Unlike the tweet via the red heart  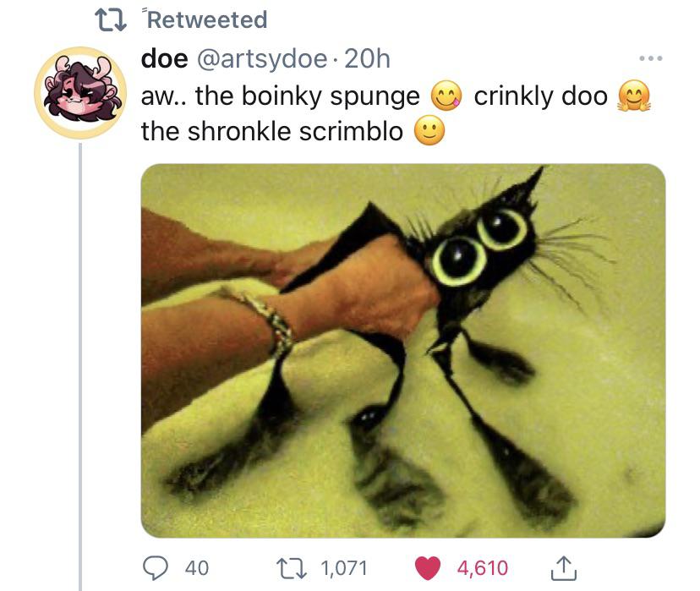(x=429, y=566)
